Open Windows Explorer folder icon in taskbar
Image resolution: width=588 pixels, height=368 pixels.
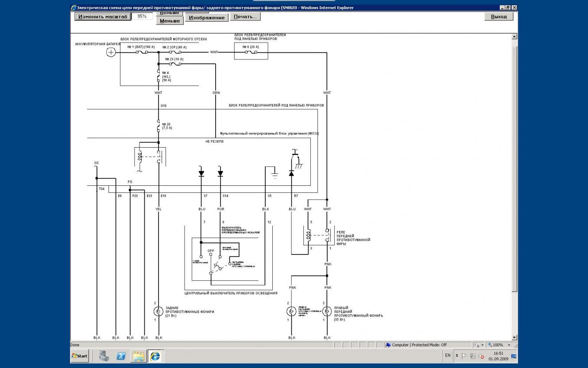(x=138, y=356)
